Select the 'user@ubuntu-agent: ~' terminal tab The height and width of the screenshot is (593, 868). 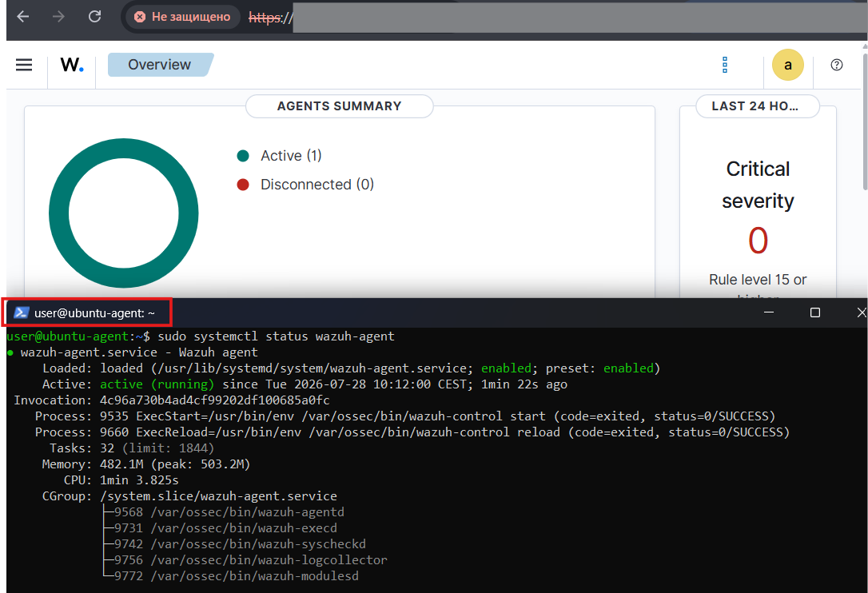click(87, 312)
